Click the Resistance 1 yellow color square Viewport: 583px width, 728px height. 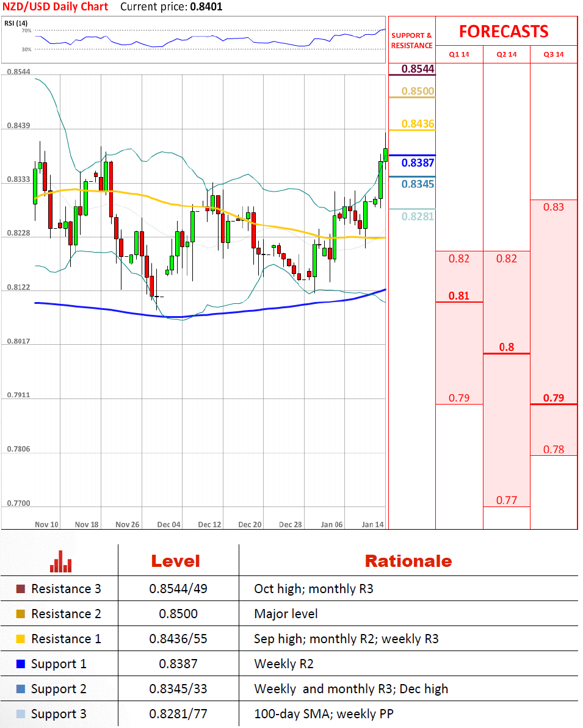[21, 639]
